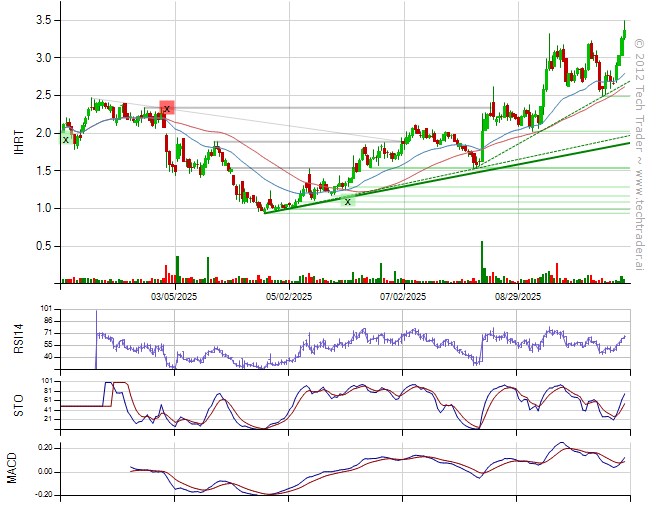Select the 2.5 price axis label
Viewport: 657px width, 514px height.
pyautogui.click(x=43, y=96)
